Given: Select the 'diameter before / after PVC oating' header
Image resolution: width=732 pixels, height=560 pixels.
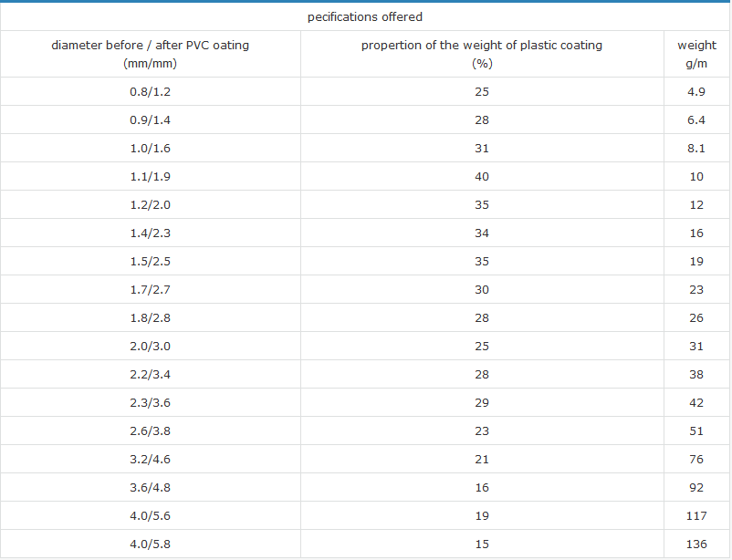Looking at the screenshot, I should click(x=150, y=45).
